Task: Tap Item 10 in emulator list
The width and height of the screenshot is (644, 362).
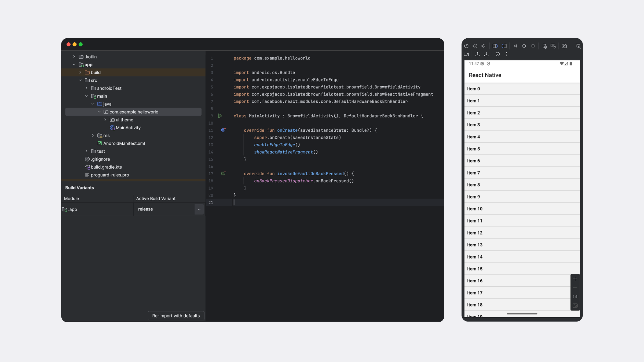Action: (x=522, y=209)
